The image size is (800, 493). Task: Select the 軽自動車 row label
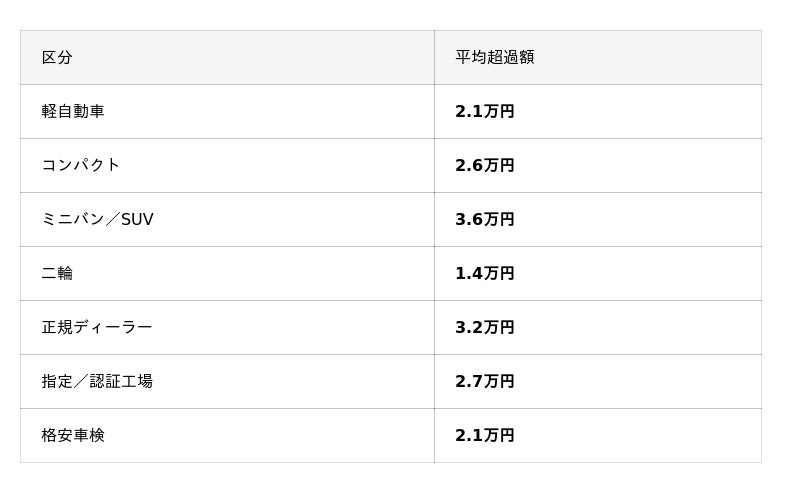[73, 112]
